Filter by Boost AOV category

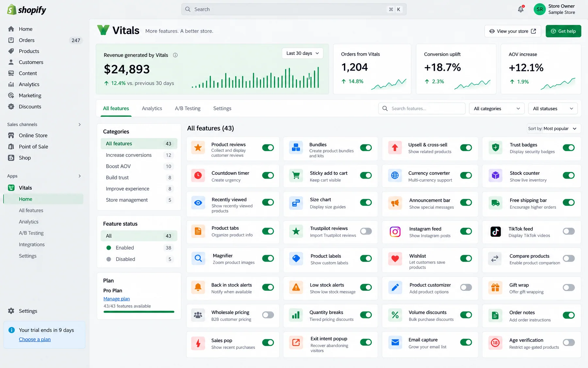[139, 166]
